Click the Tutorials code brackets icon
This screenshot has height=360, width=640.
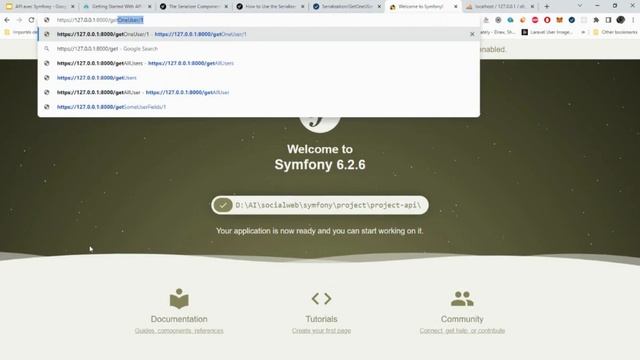[x=321, y=299]
